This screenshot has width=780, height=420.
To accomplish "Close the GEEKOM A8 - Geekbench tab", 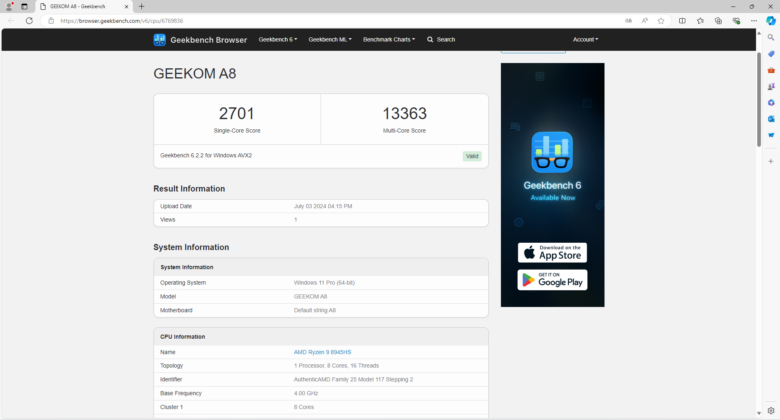I will click(x=126, y=6).
